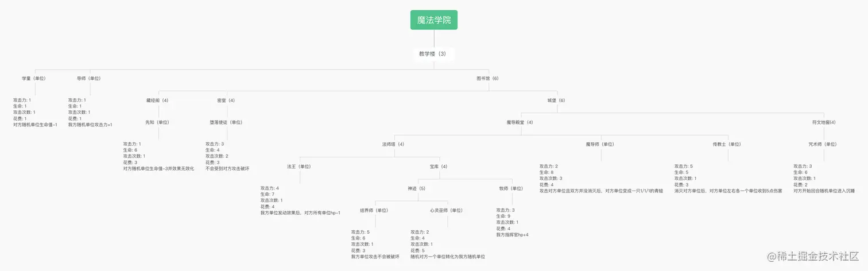Select the root node 魔法学院
This screenshot has height=271, width=868.
tap(434, 20)
